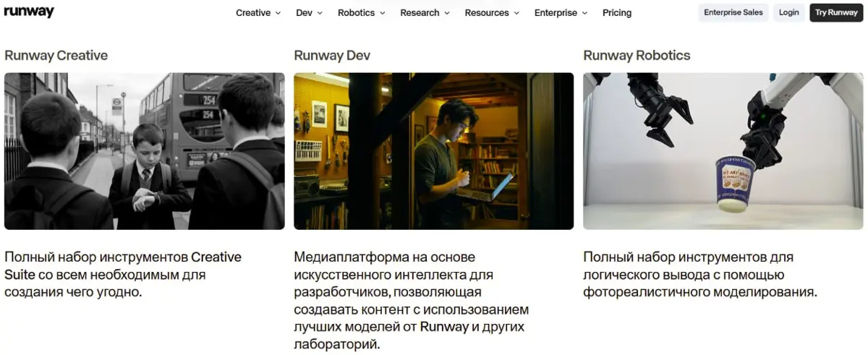
Task: Open the Runway Creative heading
Action: tap(56, 55)
